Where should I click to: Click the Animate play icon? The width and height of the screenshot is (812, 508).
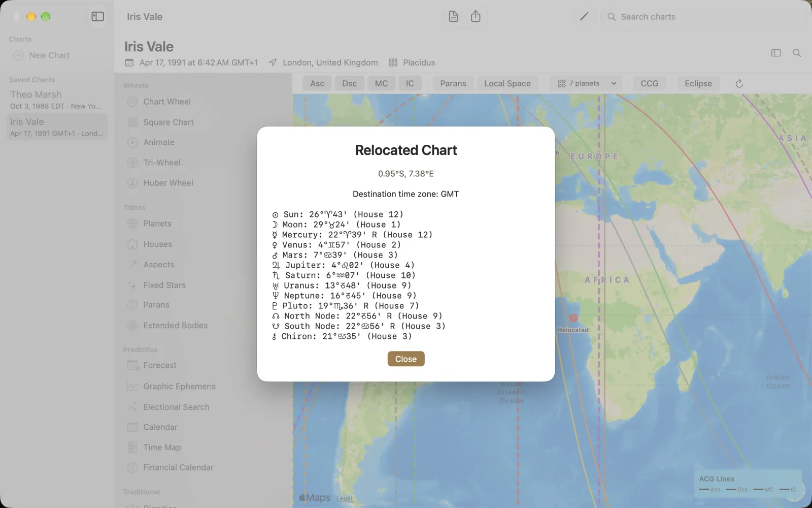[132, 142]
